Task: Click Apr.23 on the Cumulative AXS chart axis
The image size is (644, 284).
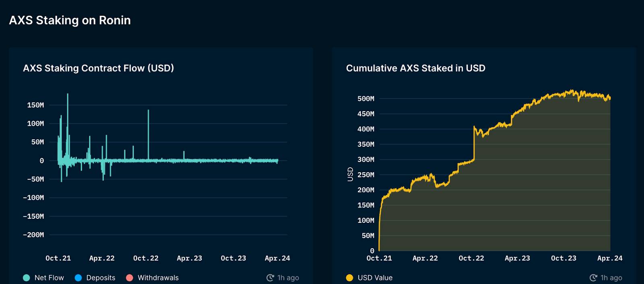Action: coord(518,258)
